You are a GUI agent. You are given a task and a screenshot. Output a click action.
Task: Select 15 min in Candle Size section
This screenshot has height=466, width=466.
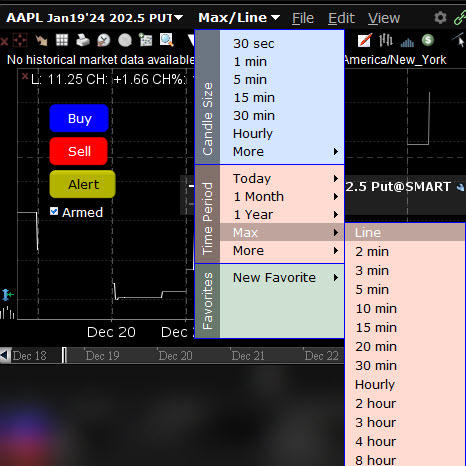click(282, 98)
